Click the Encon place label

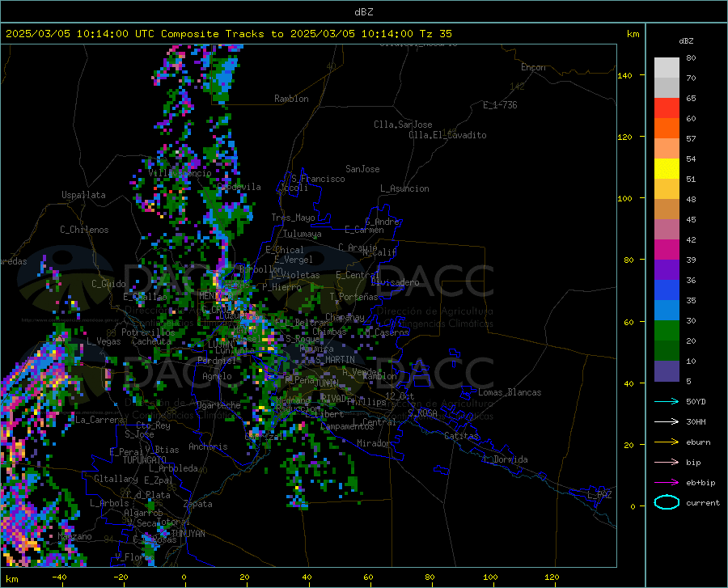(x=533, y=67)
